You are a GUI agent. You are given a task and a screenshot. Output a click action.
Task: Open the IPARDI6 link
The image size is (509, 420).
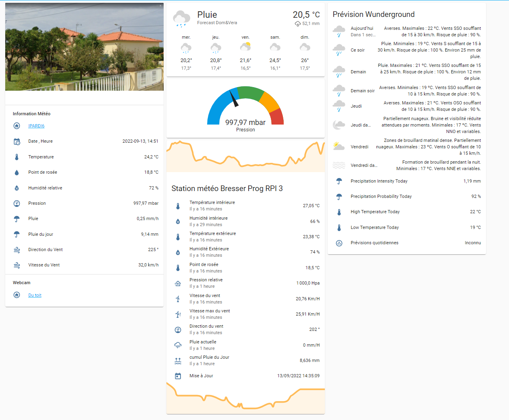coord(36,126)
